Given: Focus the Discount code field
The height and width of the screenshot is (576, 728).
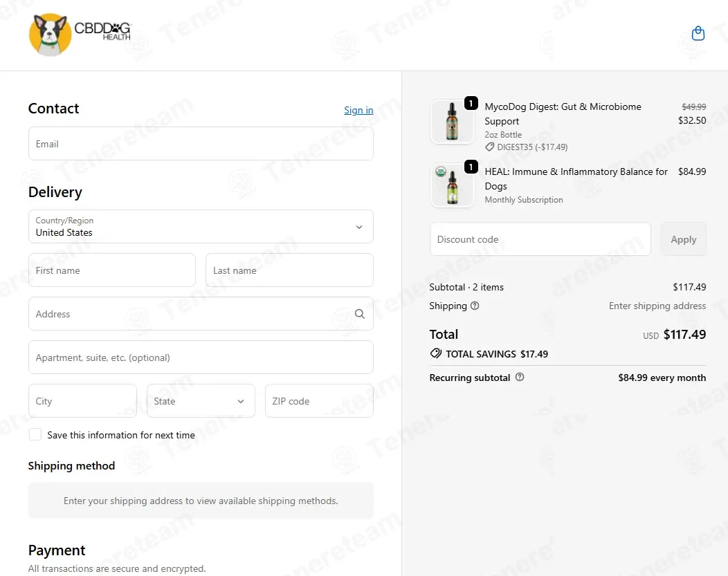Looking at the screenshot, I should tap(540, 239).
